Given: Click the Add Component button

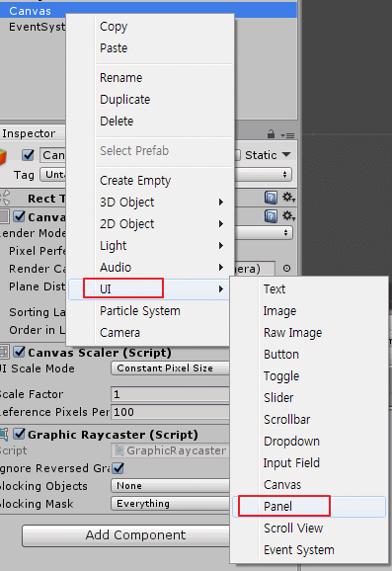Looking at the screenshot, I should tap(125, 535).
